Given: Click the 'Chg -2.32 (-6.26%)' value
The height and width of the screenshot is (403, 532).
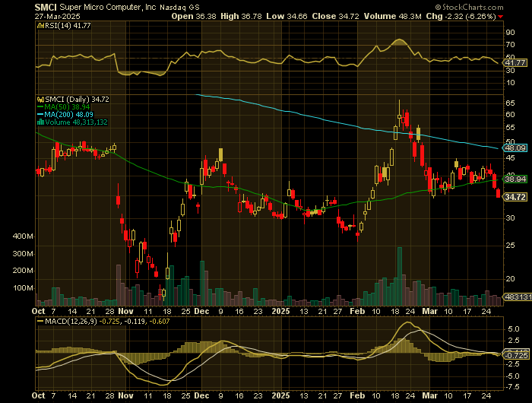Looking at the screenshot, I should pyautogui.click(x=461, y=16).
